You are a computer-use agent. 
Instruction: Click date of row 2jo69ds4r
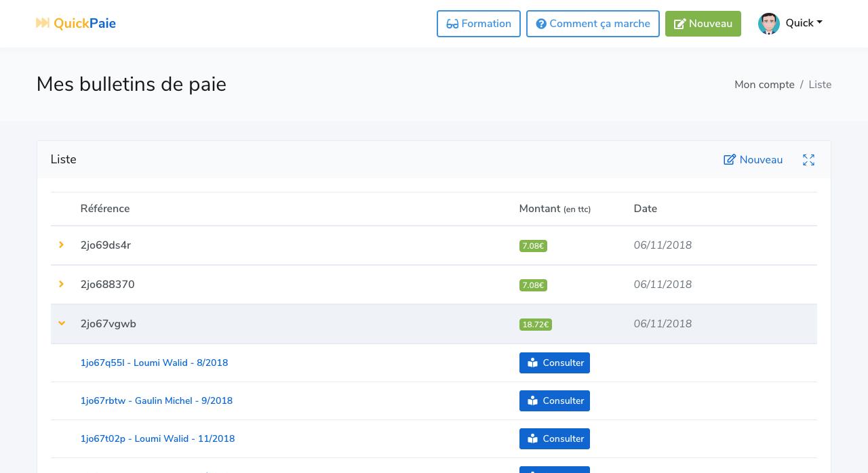(x=663, y=245)
